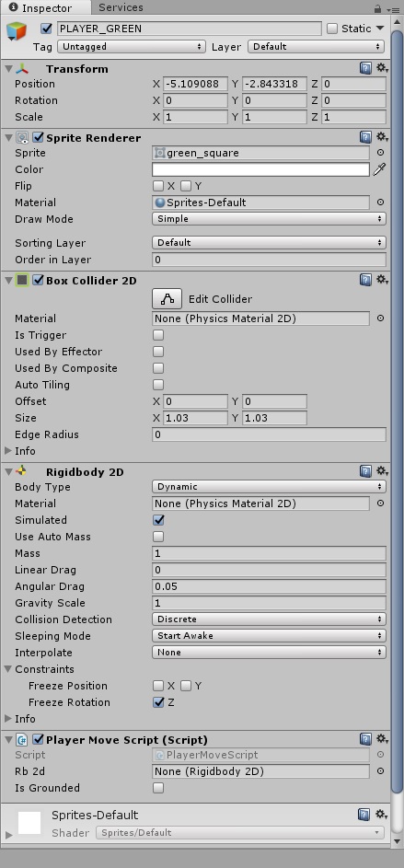Click the Inspector lock icon
The height and width of the screenshot is (868, 404).
pos(377,9)
